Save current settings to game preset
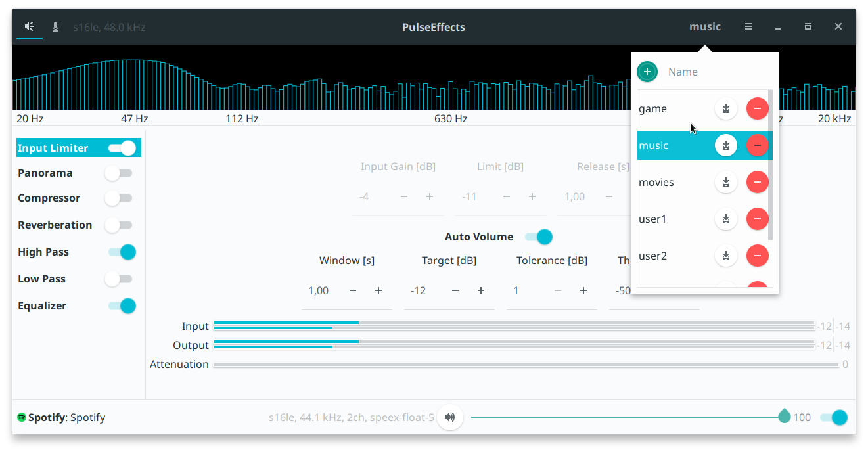Viewport: 868px width, 452px height. coord(726,108)
